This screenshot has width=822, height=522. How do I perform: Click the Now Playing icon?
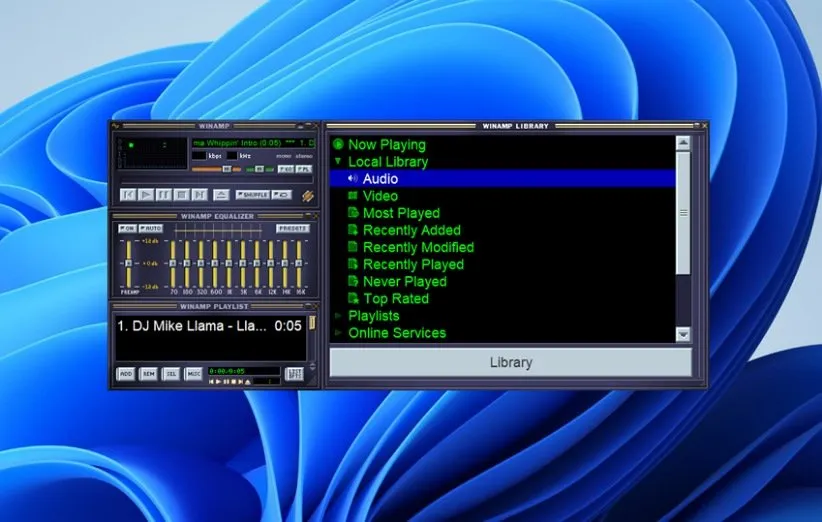339,145
